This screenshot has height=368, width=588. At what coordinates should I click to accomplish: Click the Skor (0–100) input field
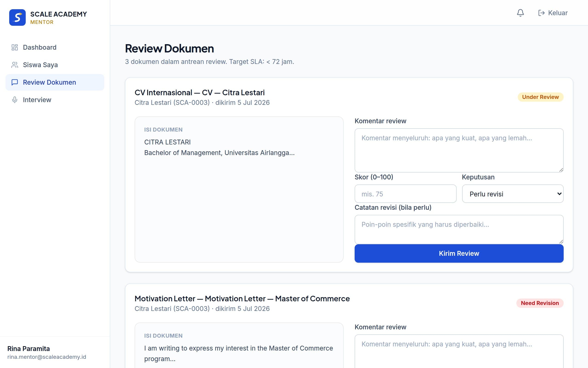(x=405, y=194)
